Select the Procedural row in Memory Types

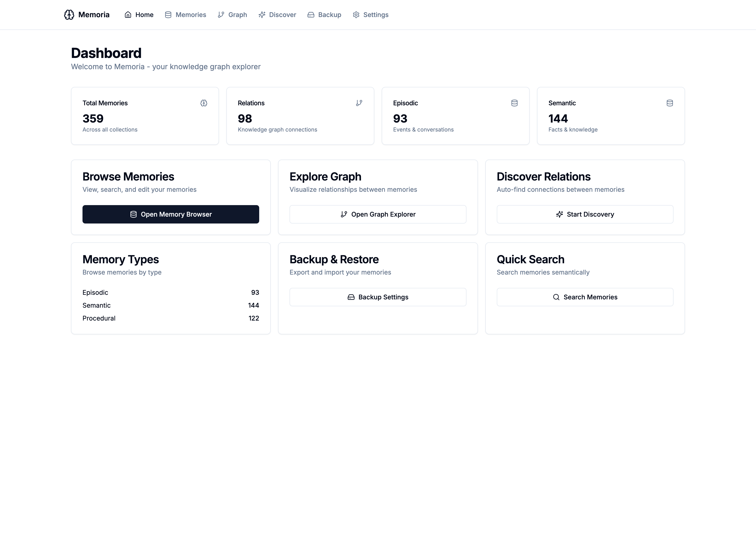tap(171, 318)
